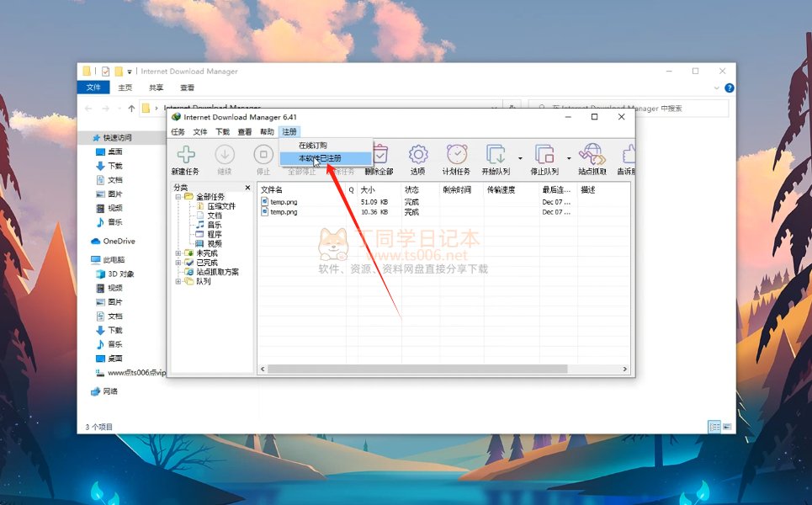This screenshot has height=505, width=812.
Task: Launch the 站点抓取 site grabber icon
Action: point(592,154)
